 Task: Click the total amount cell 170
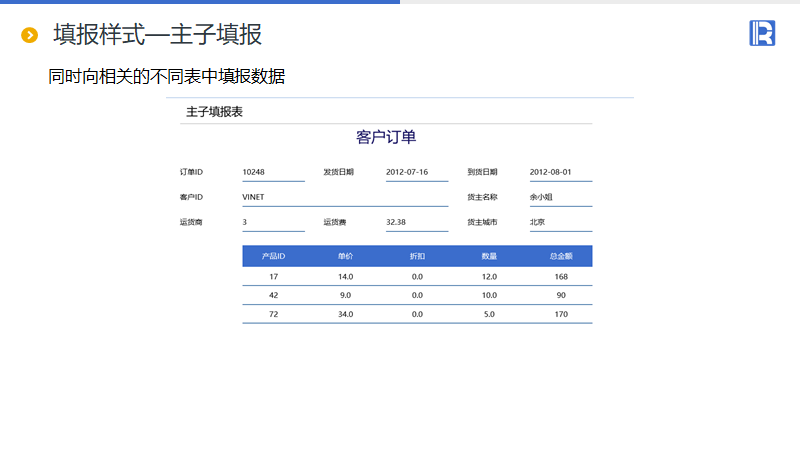coord(560,314)
